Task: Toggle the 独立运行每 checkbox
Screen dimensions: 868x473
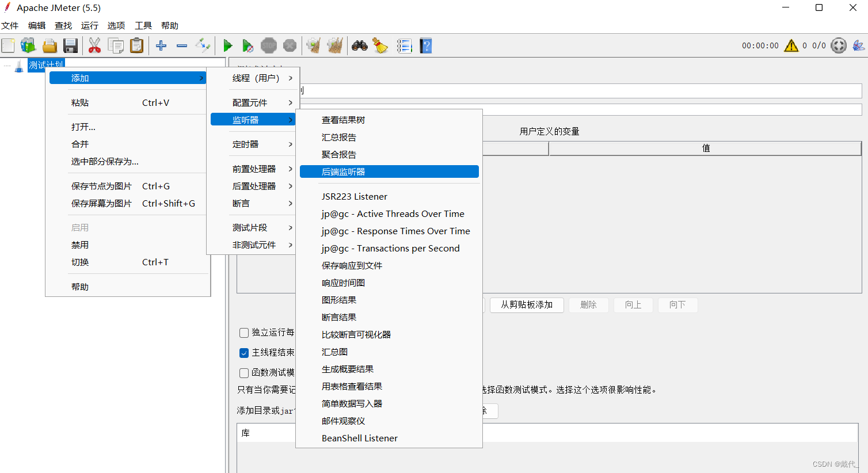Action: 244,333
